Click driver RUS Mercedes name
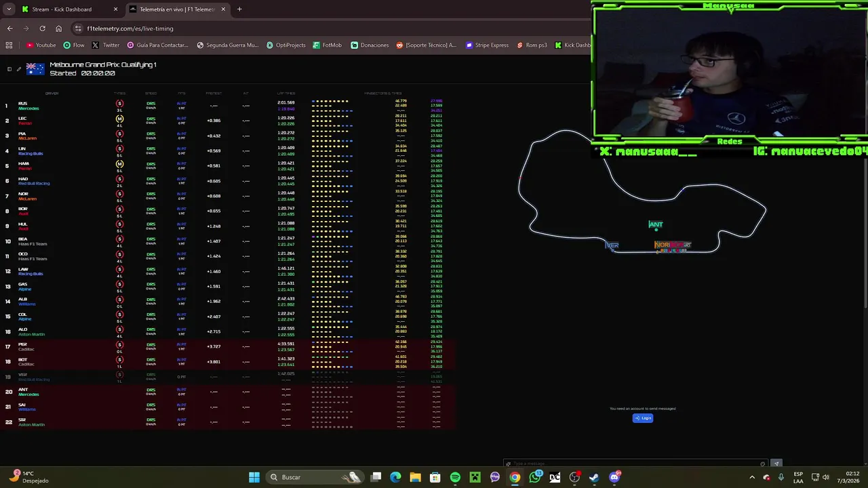Screen dimensions: 868x488 pos(28,106)
